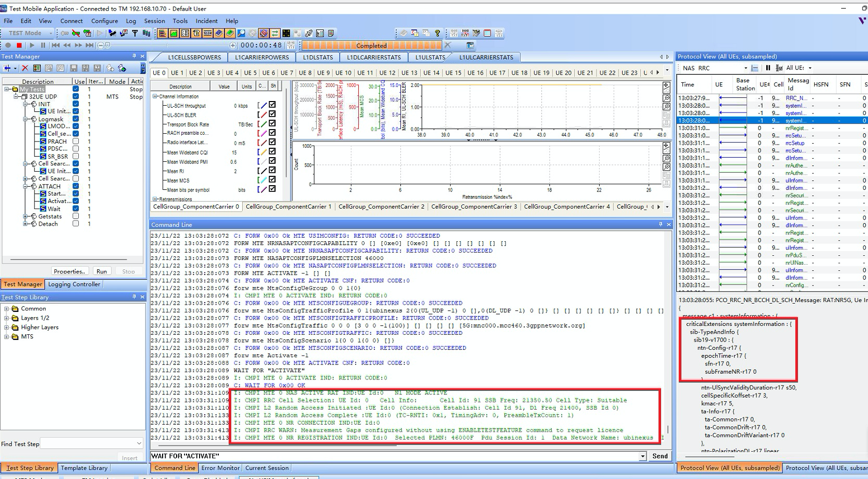Viewport: 868px width, 479px height.
Task: Switch to CellGroup_ComponentCarrier 2 tab
Action: pos(381,207)
